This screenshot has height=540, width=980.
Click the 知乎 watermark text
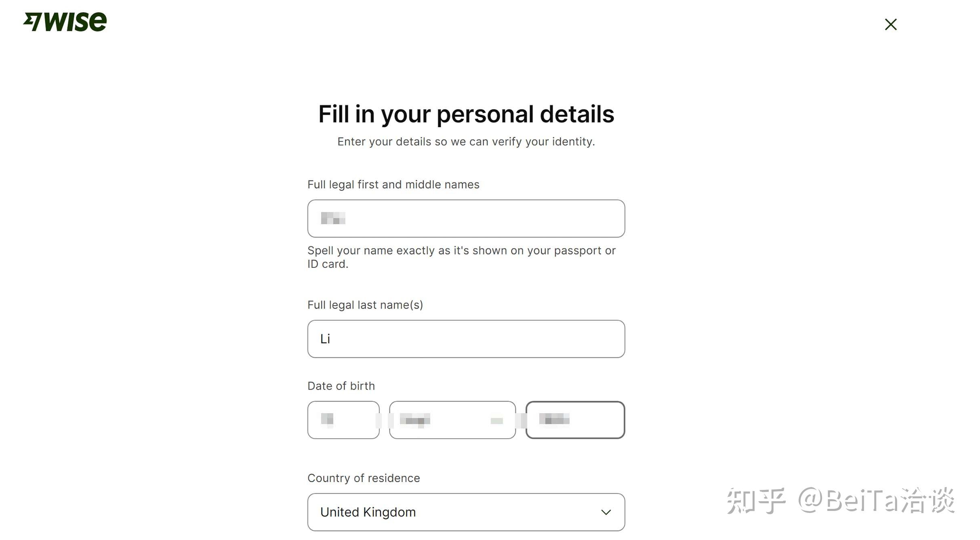[x=756, y=501]
